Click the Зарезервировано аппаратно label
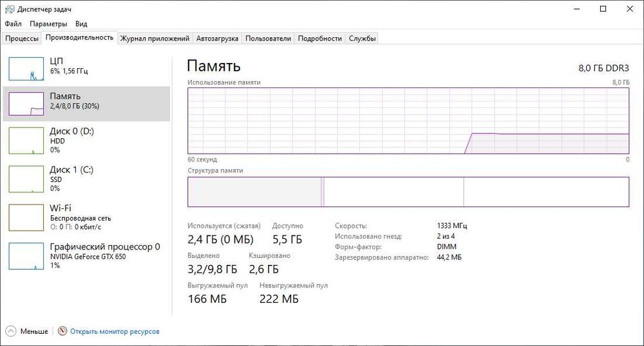This screenshot has height=346, width=644. point(381,257)
